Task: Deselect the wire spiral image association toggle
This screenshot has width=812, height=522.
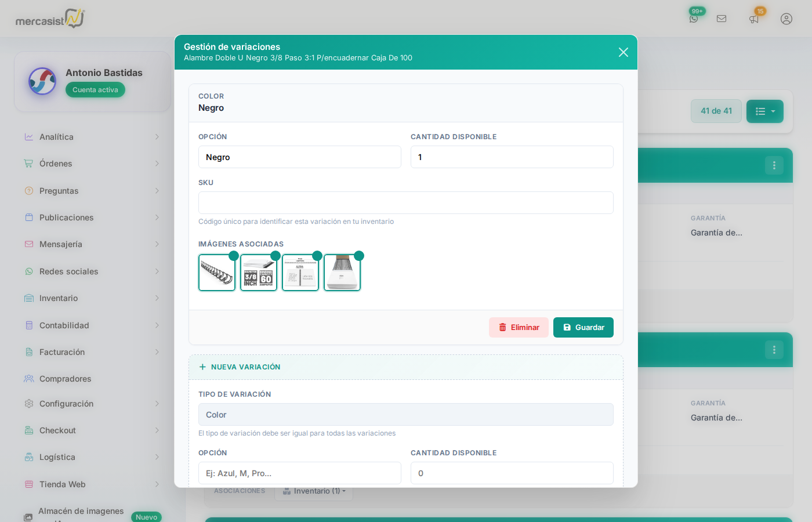Action: click(233, 255)
